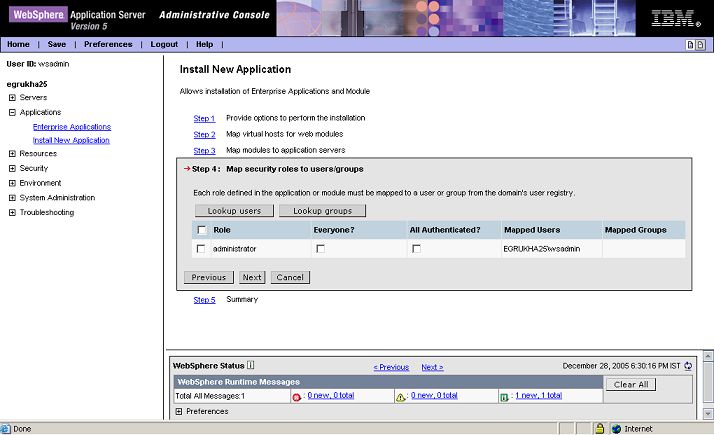Refresh WebSphere Status with the refresh icon
Screen dimensions: 714x435
point(688,366)
